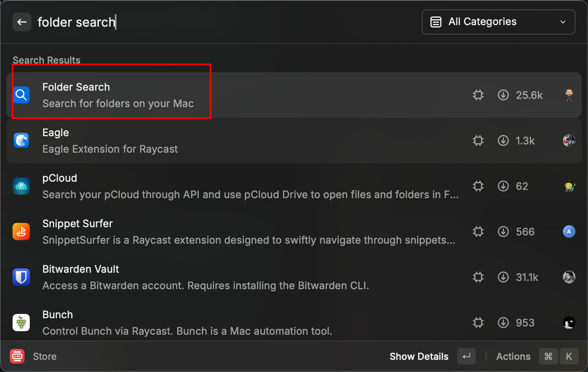588x372 pixels.
Task: Click the command chip icon in Snippet Surfer row
Action: [x=478, y=232]
